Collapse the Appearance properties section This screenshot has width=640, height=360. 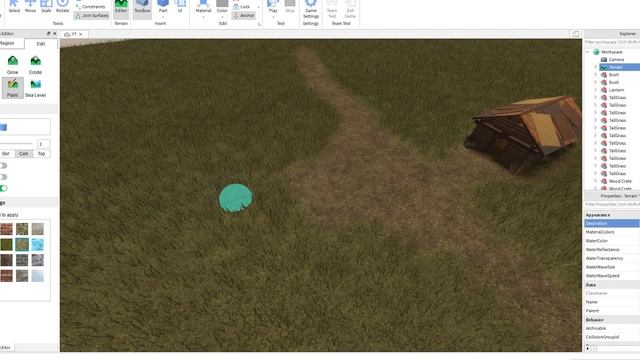pyautogui.click(x=598, y=215)
